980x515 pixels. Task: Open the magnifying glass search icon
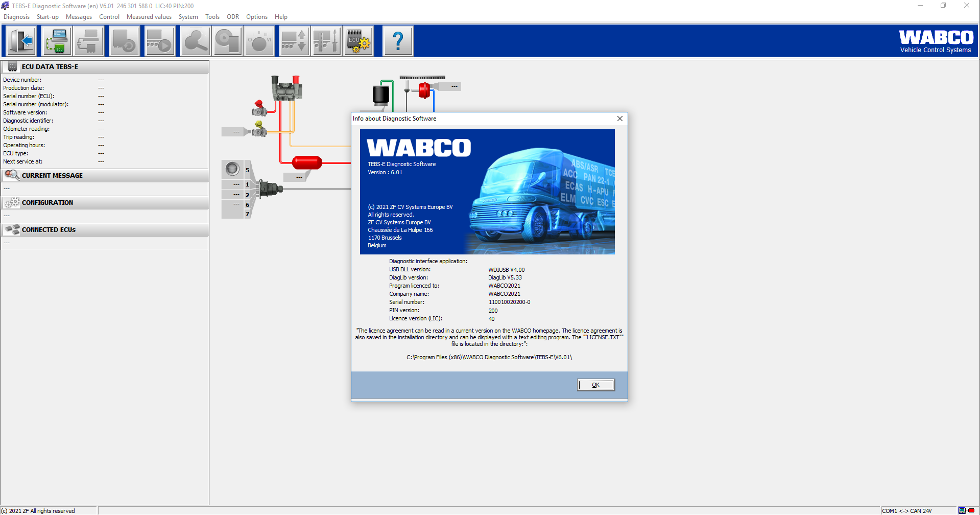tap(196, 41)
